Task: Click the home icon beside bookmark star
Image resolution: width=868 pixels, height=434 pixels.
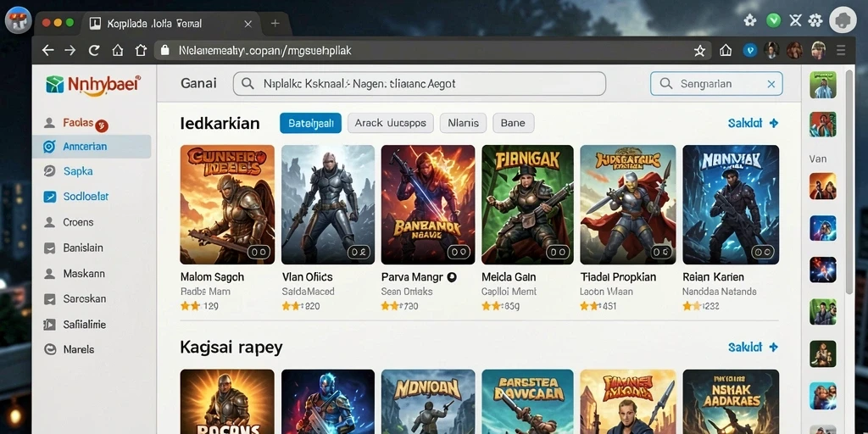Action: pyautogui.click(x=726, y=51)
